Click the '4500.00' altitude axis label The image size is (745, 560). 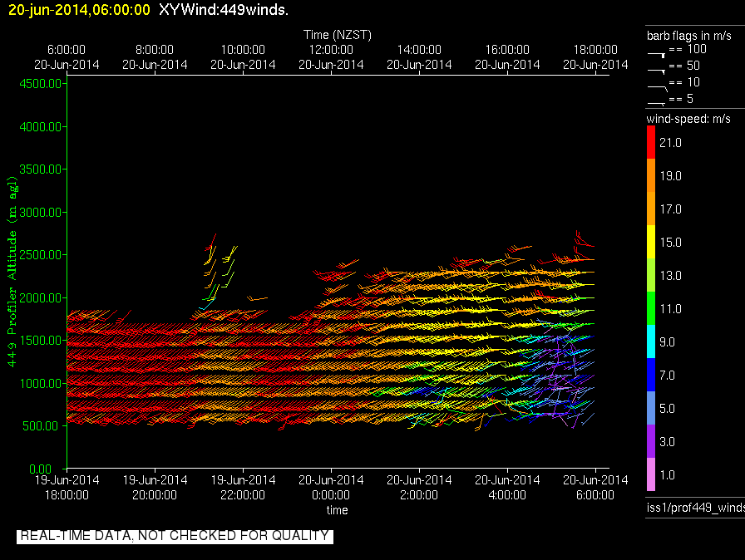point(41,84)
